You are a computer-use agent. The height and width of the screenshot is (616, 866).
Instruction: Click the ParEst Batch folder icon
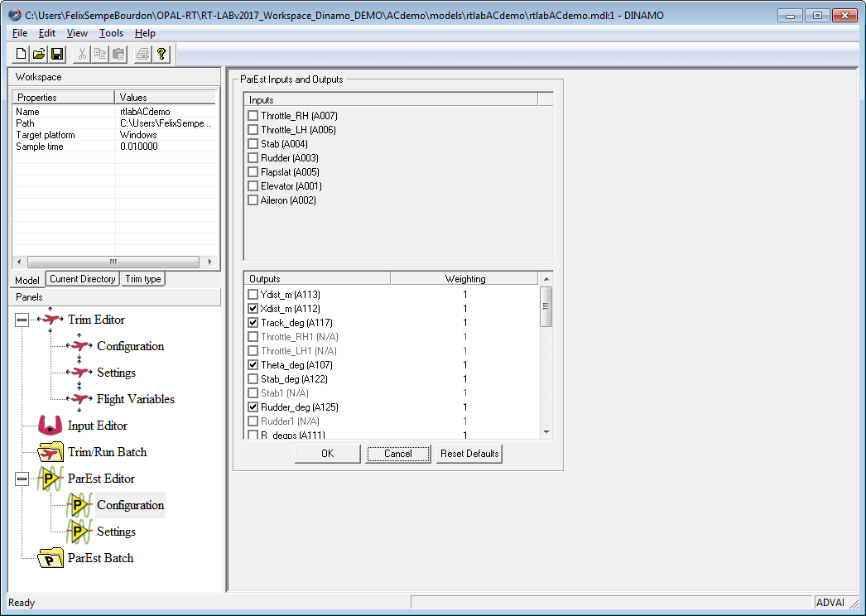click(x=51, y=558)
